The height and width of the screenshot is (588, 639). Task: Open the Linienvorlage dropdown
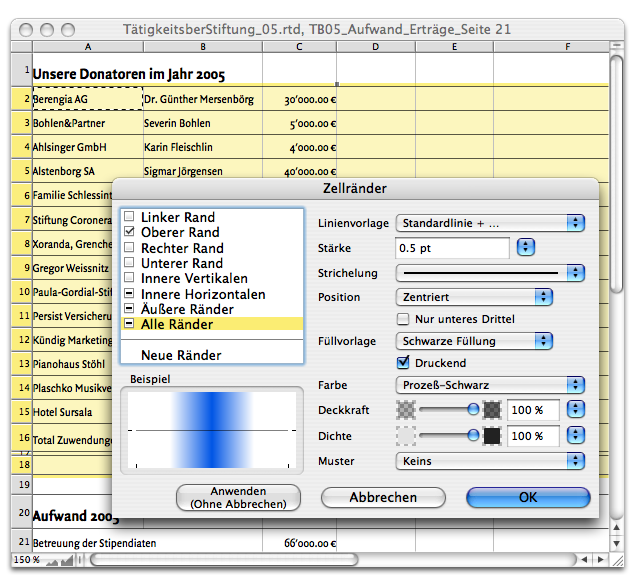click(x=490, y=222)
